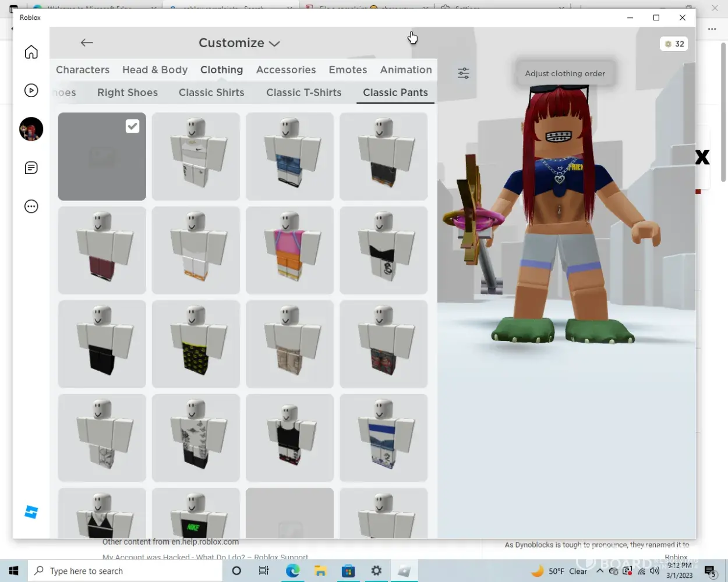Select the blue striped outfit thumbnail
This screenshot has width=728, height=582.
point(383,438)
